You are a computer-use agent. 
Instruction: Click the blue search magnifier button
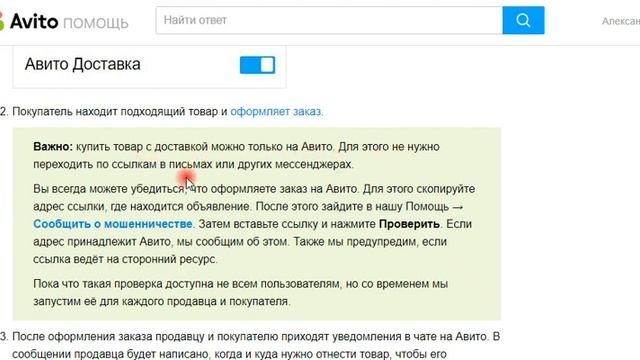(x=523, y=20)
